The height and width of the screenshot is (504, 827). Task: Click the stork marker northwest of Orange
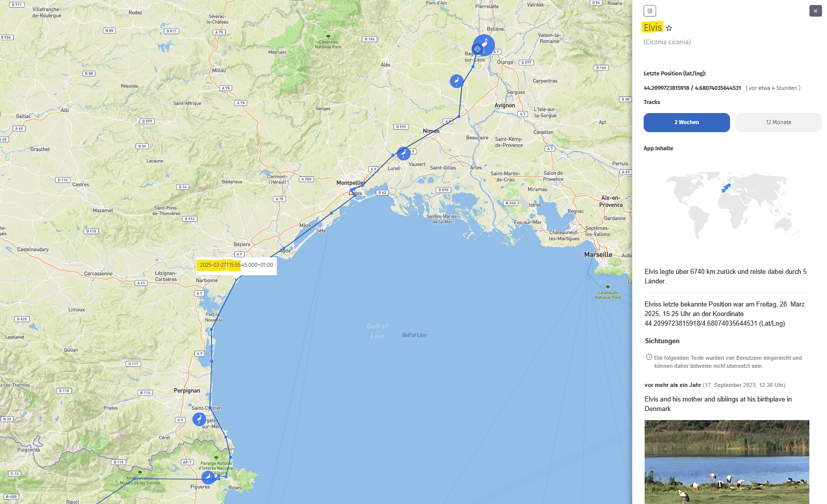(456, 81)
